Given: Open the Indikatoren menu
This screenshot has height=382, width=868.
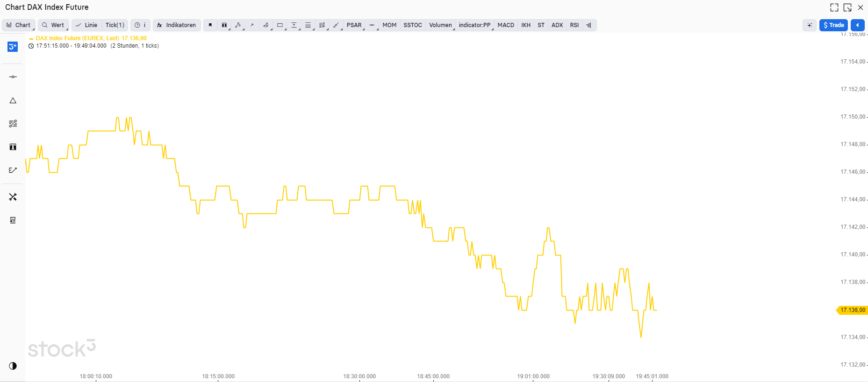Looking at the screenshot, I should pos(177,25).
